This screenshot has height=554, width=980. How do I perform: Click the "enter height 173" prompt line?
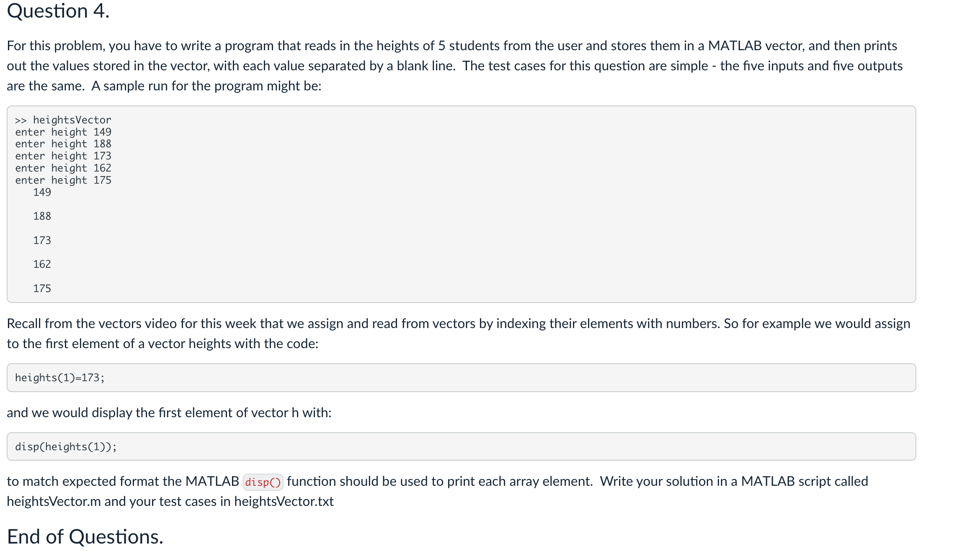tap(63, 156)
